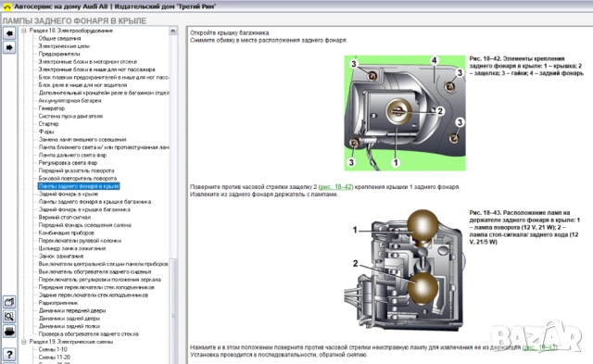Screen dimensions: 593x364
Task: Open Радиоприемник tree item
Action: (57, 303)
